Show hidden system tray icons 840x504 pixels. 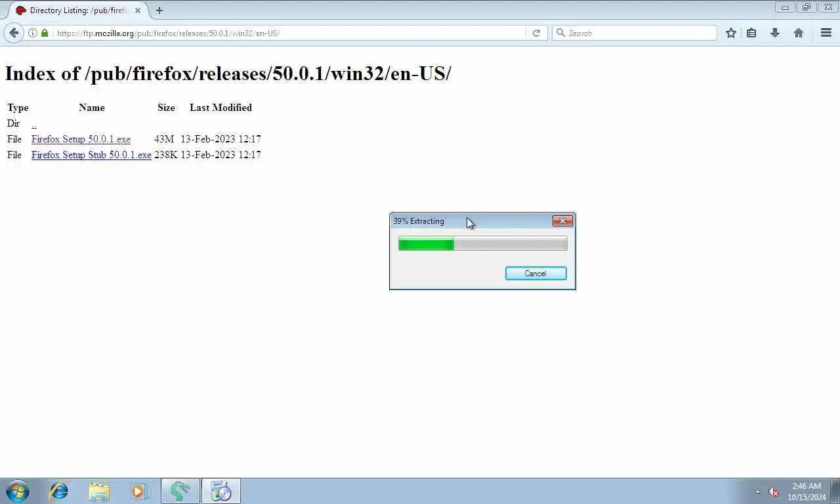(x=758, y=492)
